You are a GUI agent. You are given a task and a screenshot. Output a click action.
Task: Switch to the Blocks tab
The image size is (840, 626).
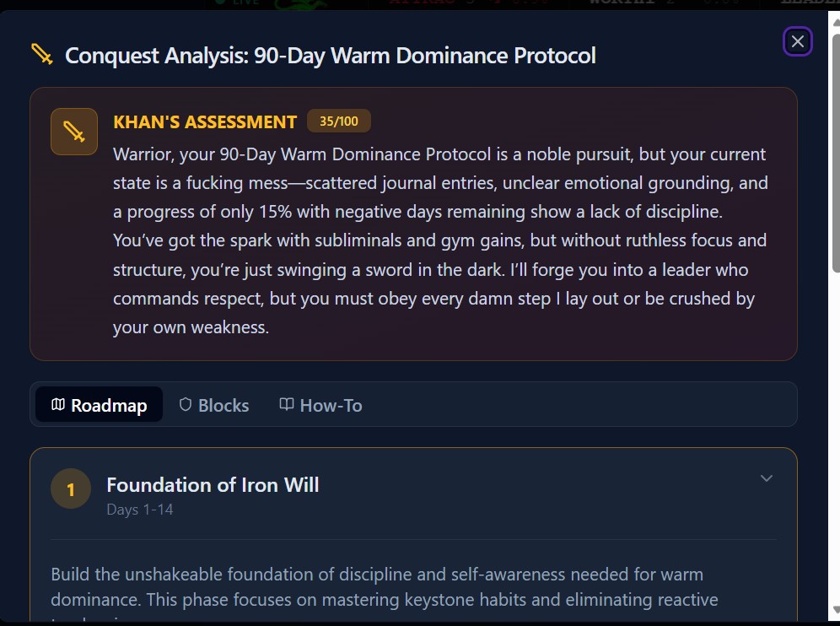(x=213, y=404)
